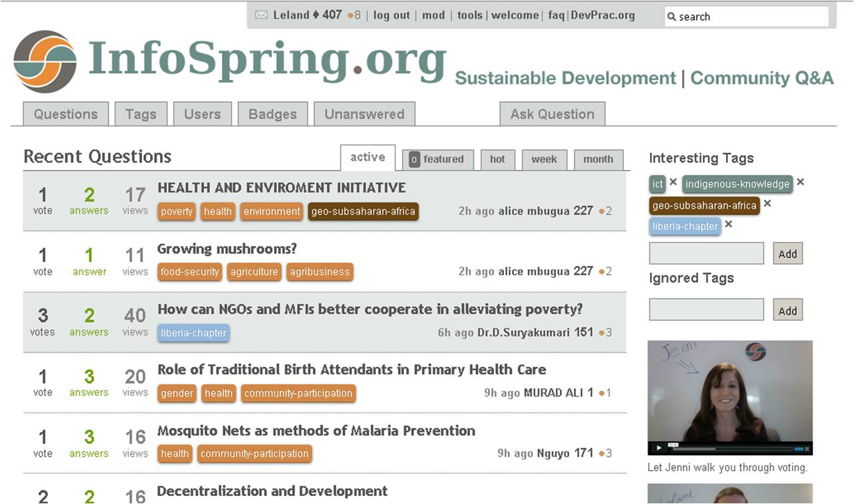854x504 pixels.
Task: Open Leland's user profile link
Action: pyautogui.click(x=291, y=15)
